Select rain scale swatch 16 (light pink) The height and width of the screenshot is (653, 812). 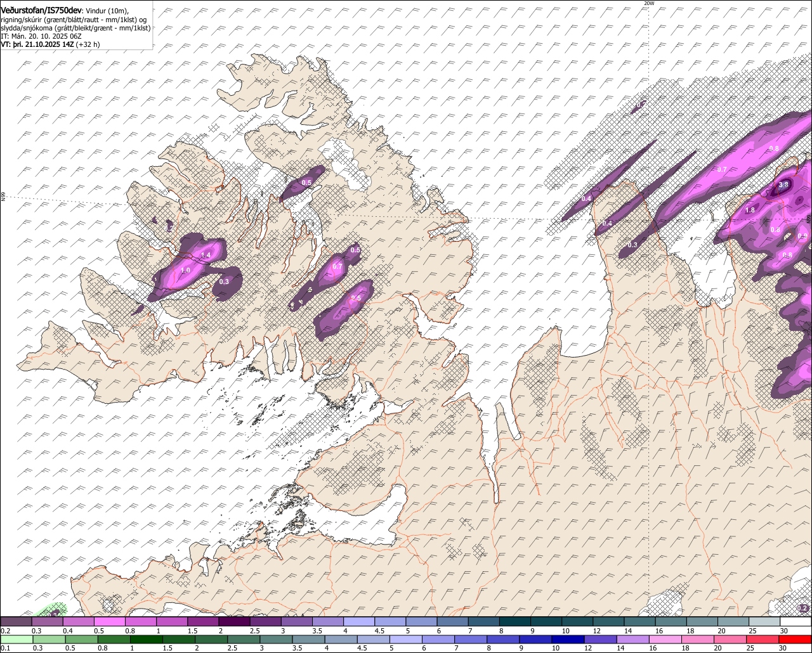pyautogui.click(x=665, y=639)
